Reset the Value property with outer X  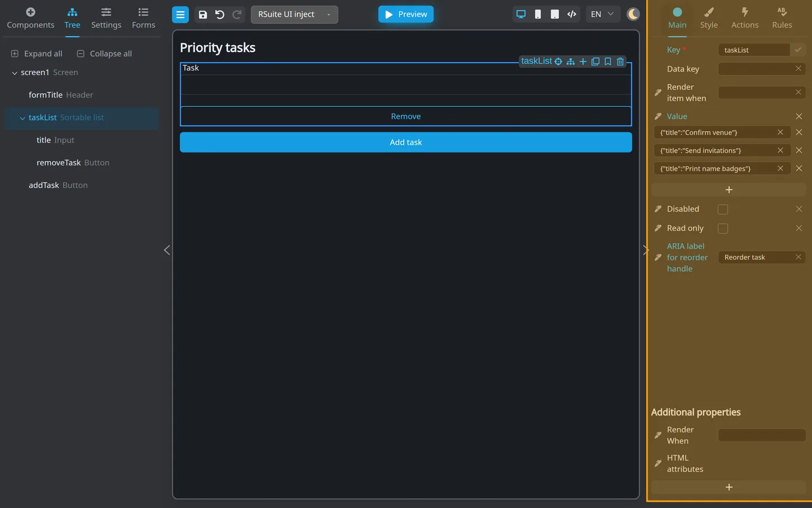(x=799, y=116)
